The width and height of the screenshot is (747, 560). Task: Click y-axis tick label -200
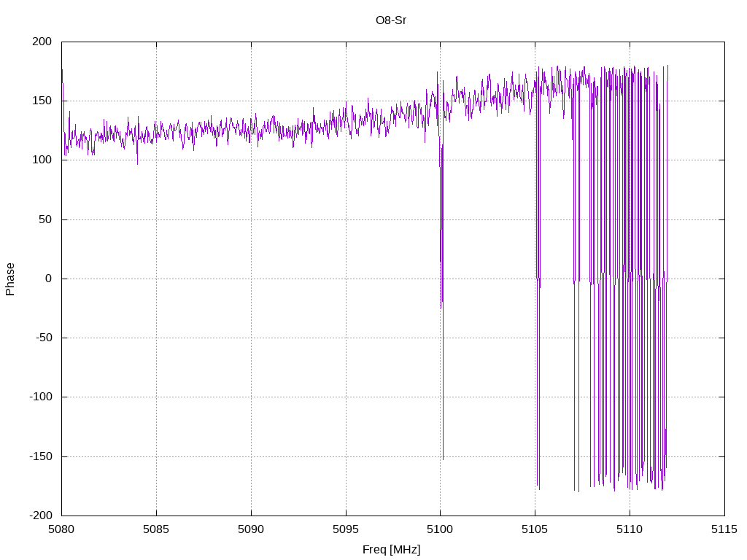[41, 516]
